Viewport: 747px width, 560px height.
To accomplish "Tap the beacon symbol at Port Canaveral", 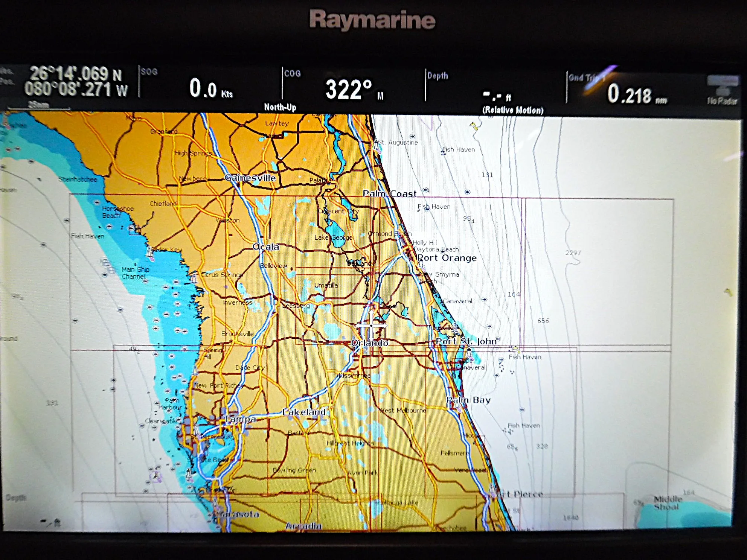I will click(x=469, y=353).
